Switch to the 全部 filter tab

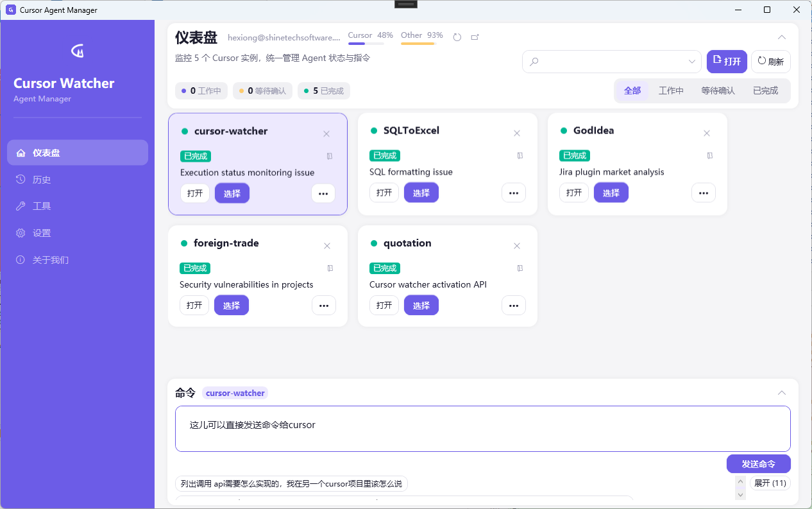coord(632,91)
